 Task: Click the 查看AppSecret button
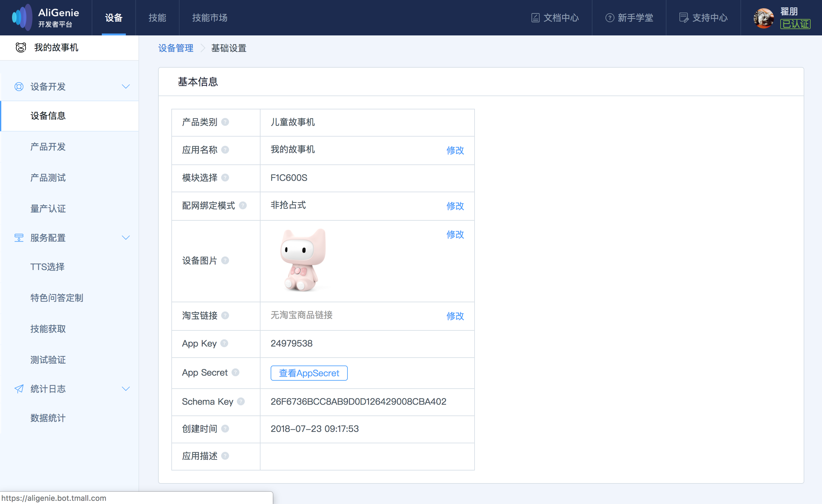(x=309, y=373)
